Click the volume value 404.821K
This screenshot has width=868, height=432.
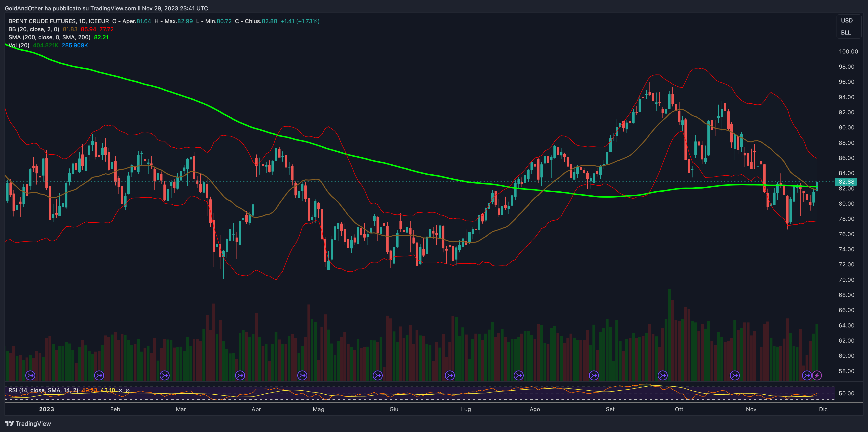tap(45, 45)
